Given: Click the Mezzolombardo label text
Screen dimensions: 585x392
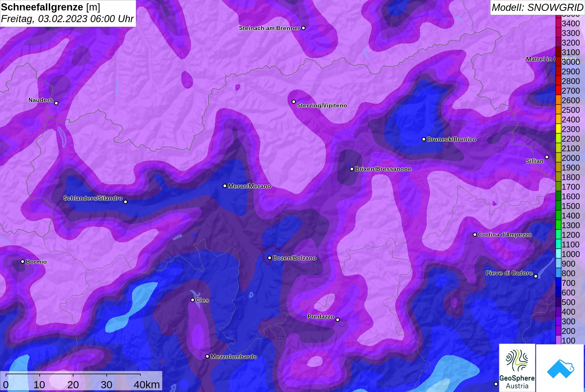Looking at the screenshot, I should [x=234, y=356].
